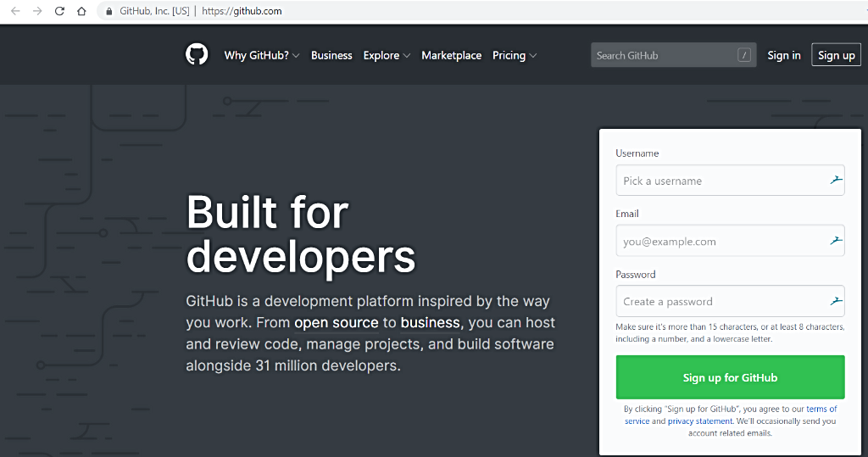Viewport: 868px width, 457px height.
Task: Click the Password field label
Action: [636, 275]
